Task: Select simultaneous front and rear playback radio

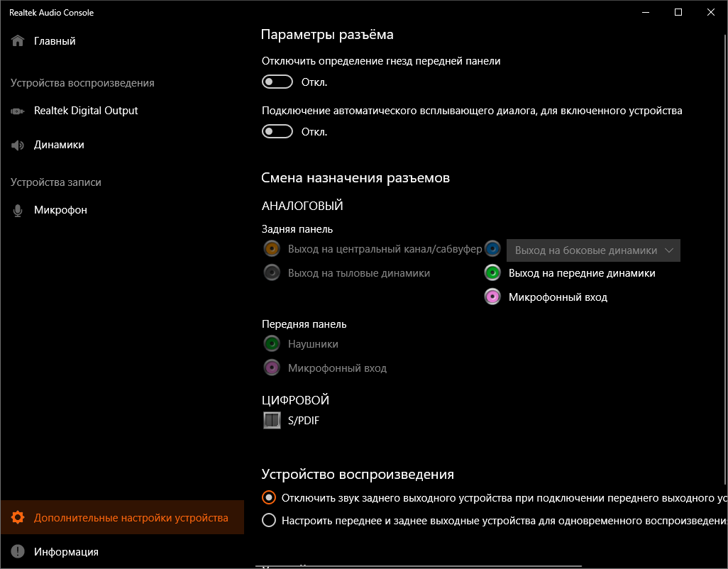Action: click(269, 521)
